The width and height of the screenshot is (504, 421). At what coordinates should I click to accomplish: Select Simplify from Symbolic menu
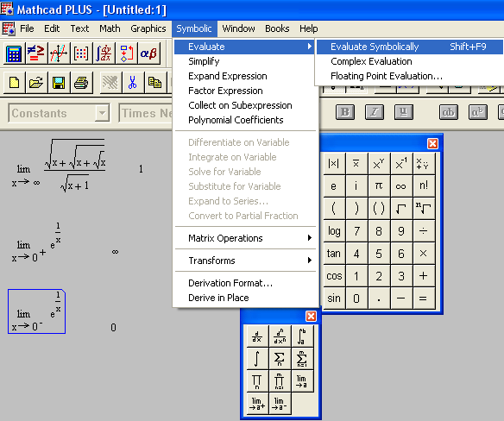245,61
